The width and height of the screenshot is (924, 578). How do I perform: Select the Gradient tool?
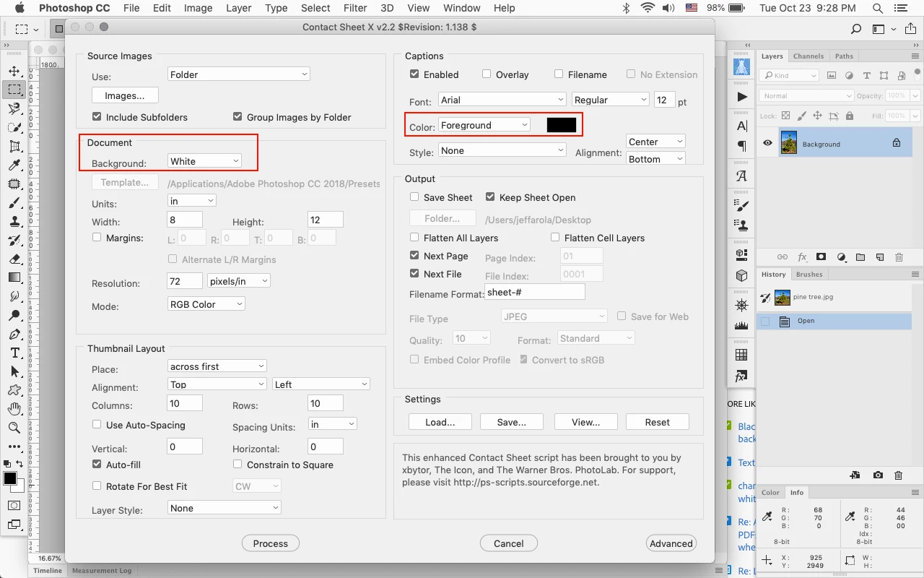click(x=14, y=277)
